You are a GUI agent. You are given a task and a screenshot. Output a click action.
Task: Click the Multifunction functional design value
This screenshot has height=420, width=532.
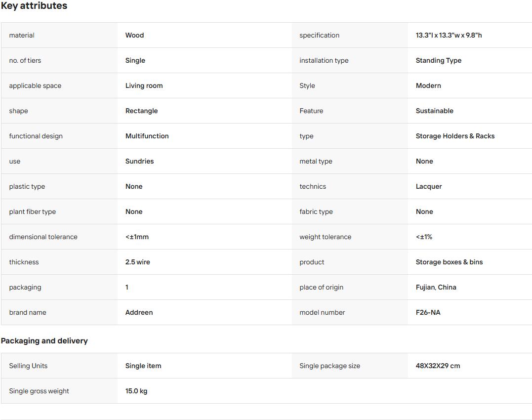tap(147, 136)
